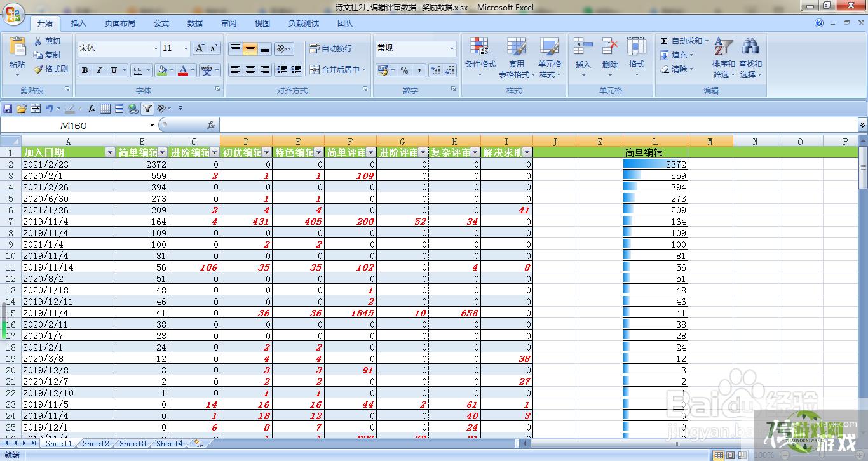This screenshot has width=868, height=461.
Task: Switch to the 数据 ribbon tab
Action: coord(195,23)
